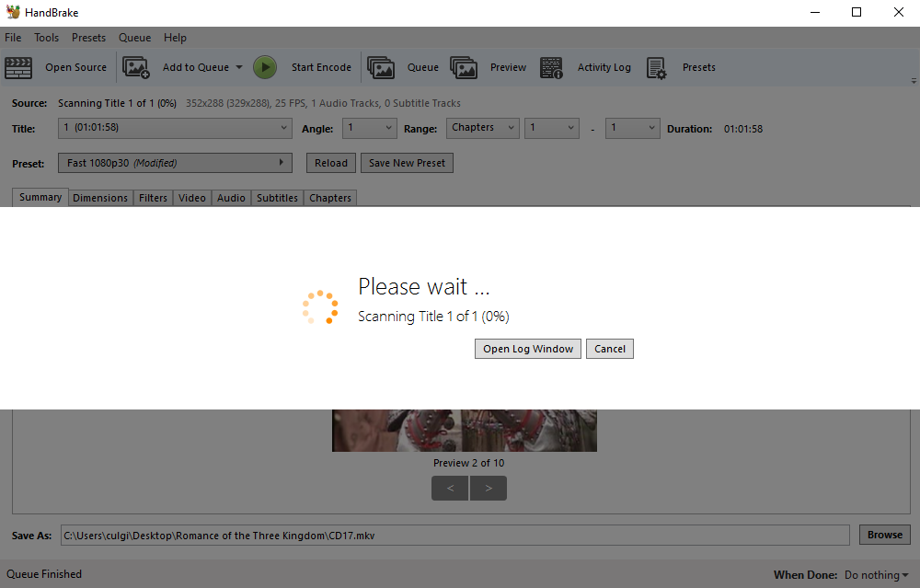Click the Queue pictures icon
920x588 pixels.
[x=381, y=67]
